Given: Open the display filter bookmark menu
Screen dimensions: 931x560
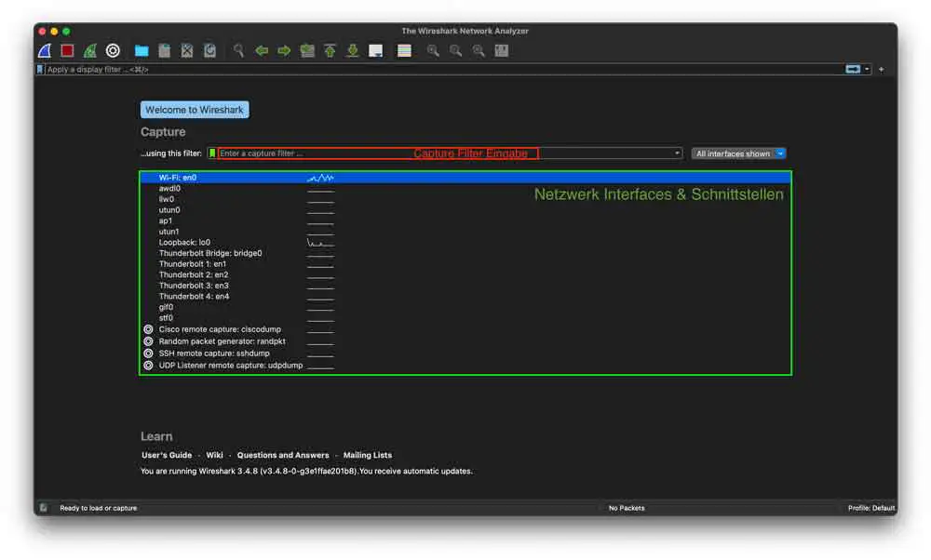Looking at the screenshot, I should pyautogui.click(x=40, y=70).
